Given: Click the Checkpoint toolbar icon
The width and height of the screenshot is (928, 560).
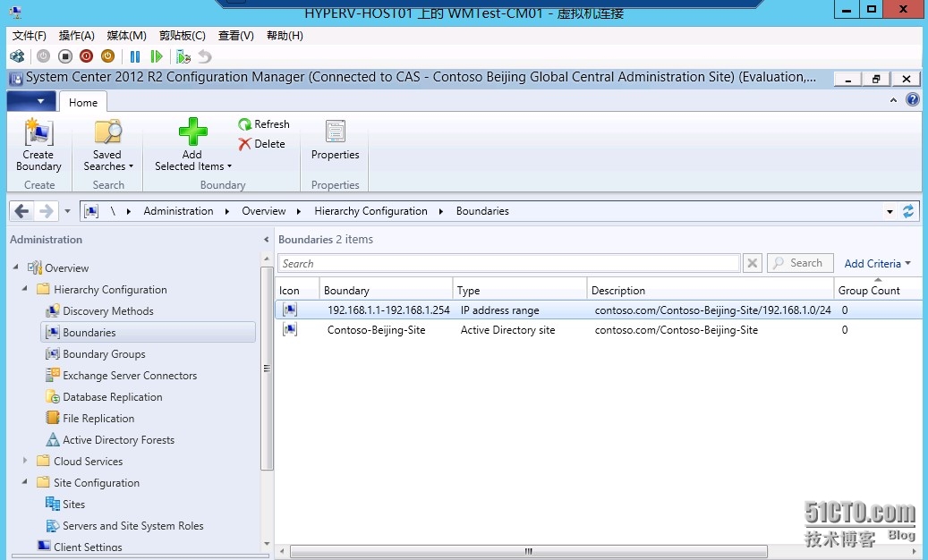Looking at the screenshot, I should coord(183,56).
